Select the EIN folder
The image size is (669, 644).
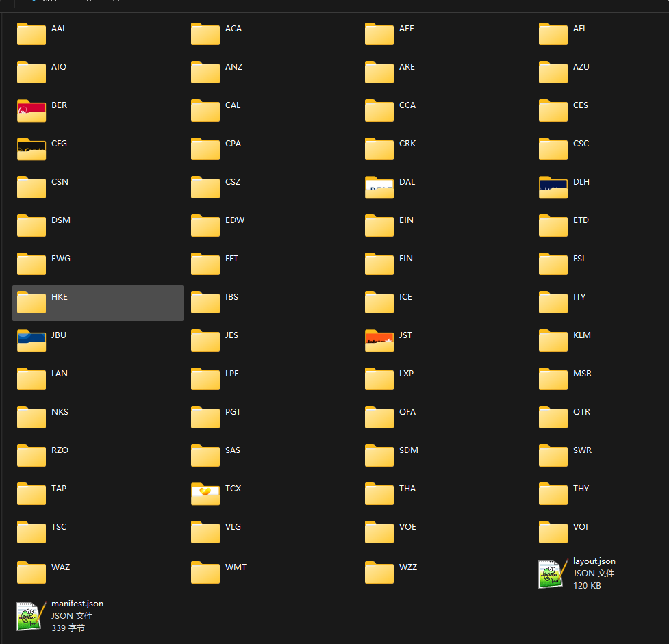(379, 225)
